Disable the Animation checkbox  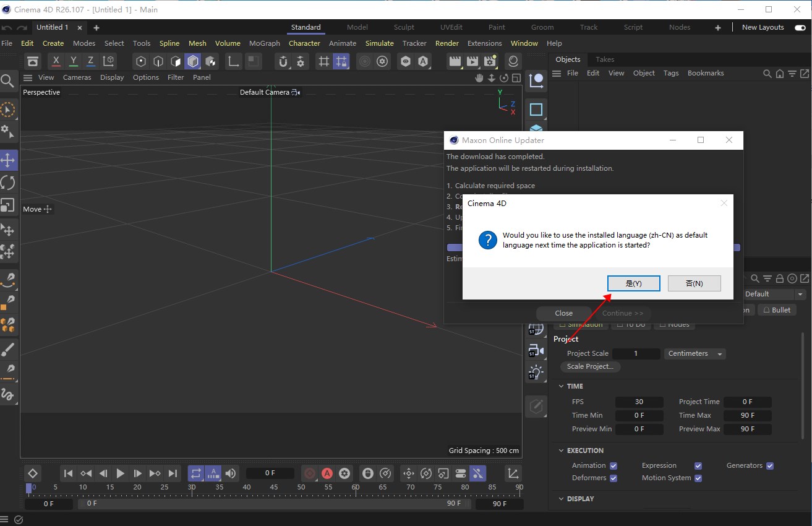click(x=613, y=465)
